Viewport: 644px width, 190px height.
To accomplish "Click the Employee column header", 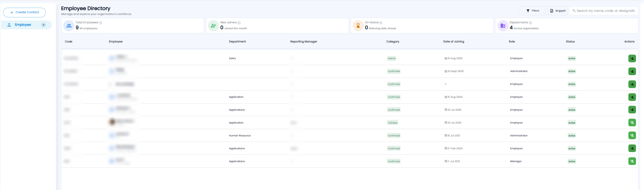I will (116, 41).
